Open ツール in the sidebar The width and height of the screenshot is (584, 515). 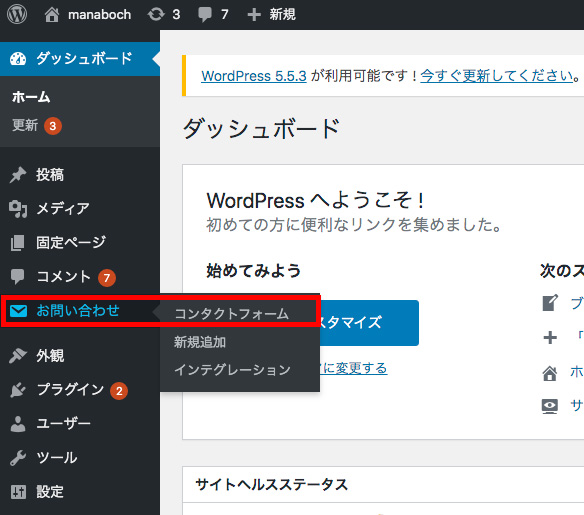57,458
